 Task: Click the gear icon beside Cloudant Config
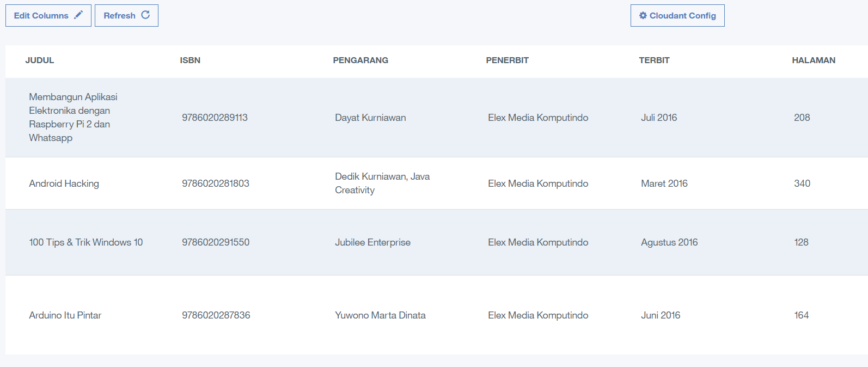point(643,15)
